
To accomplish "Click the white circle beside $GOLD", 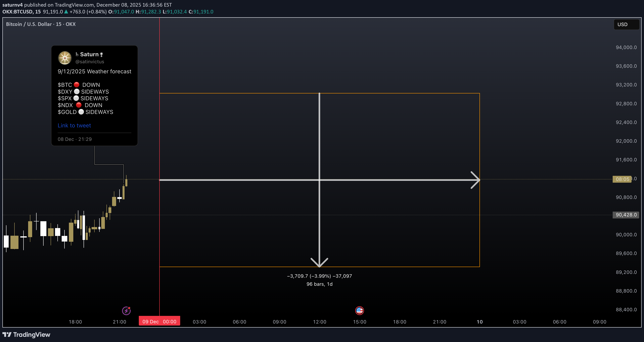I will click(x=81, y=112).
